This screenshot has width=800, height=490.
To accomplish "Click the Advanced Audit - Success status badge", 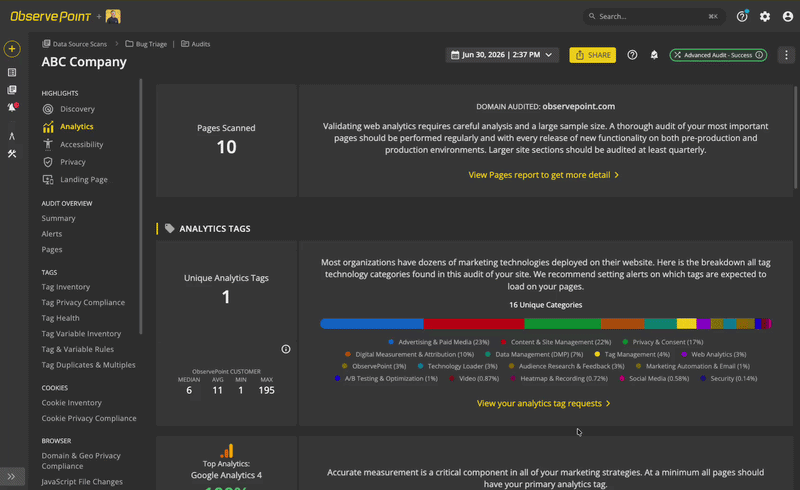I will [718, 55].
